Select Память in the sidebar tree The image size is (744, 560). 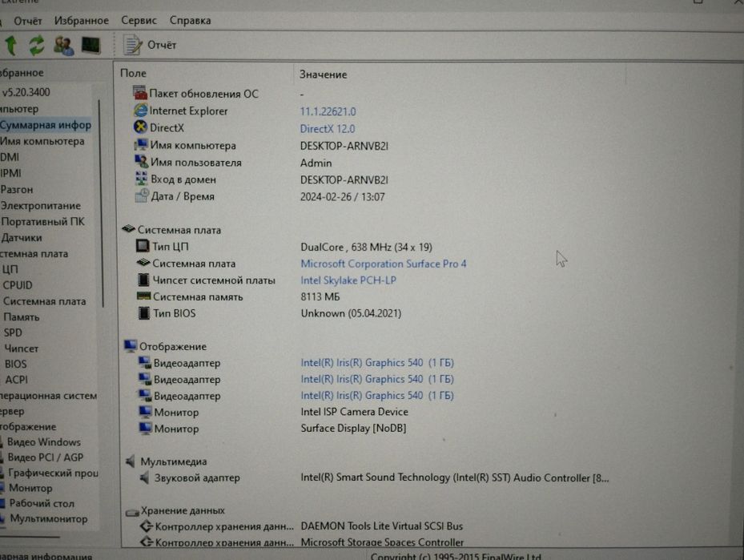point(22,317)
